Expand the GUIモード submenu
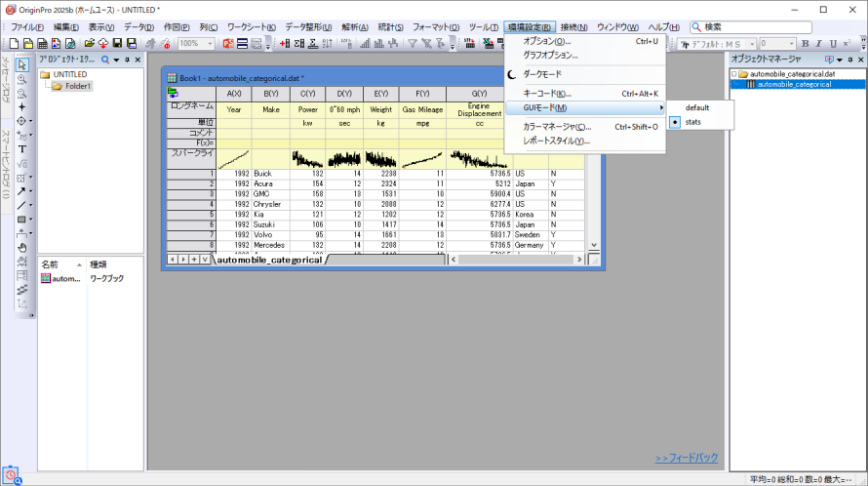Screen dimensions: 868x486 584,107
